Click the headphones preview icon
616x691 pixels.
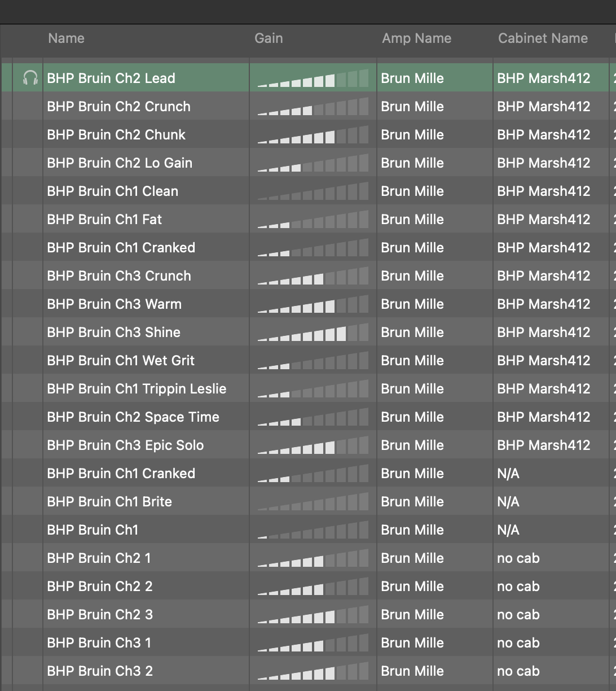[x=30, y=78]
